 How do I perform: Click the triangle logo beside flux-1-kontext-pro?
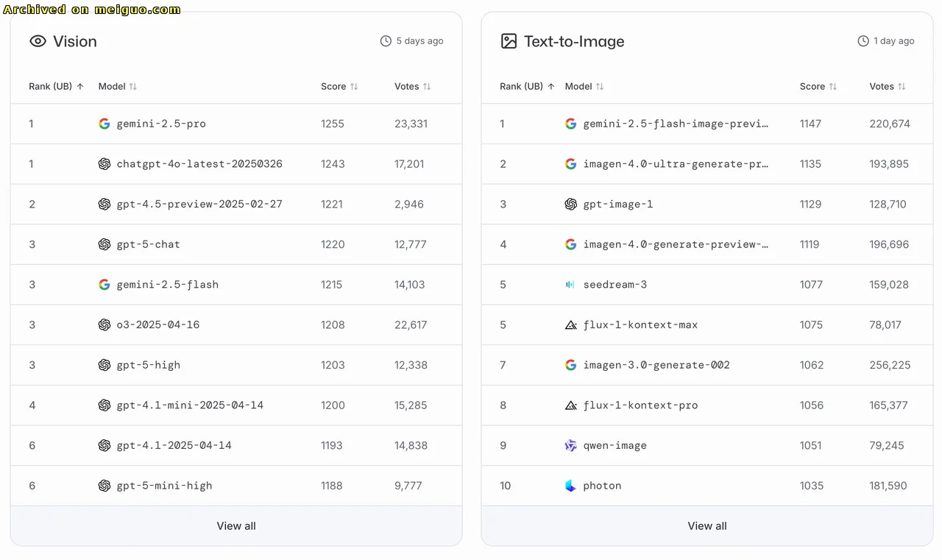click(x=571, y=405)
